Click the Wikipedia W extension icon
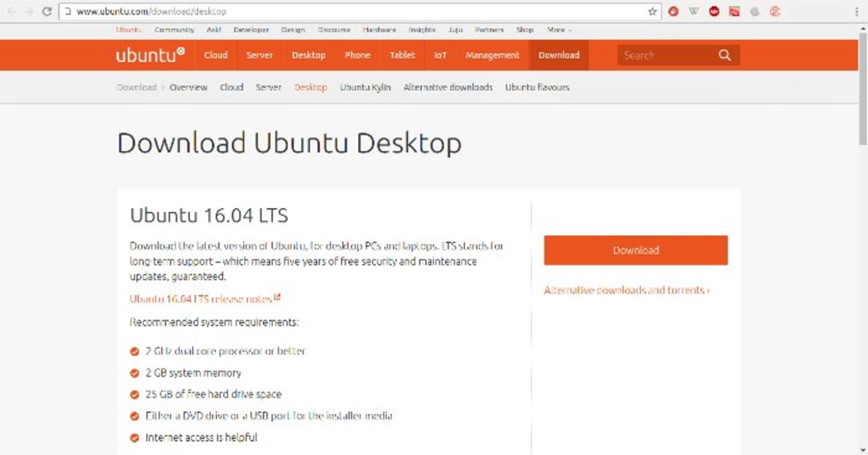This screenshot has width=868, height=455. 693,12
